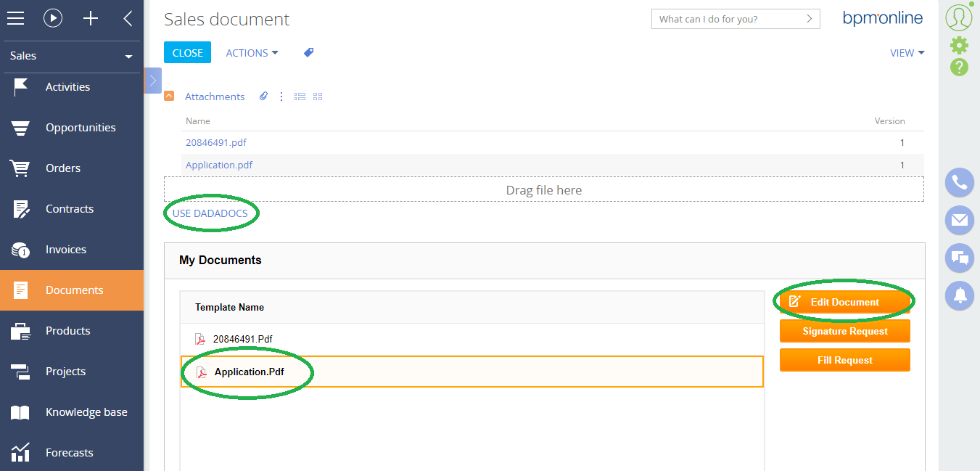Select 20846491.Pdf in My Documents
The width and height of the screenshot is (980, 471).
coord(472,339)
